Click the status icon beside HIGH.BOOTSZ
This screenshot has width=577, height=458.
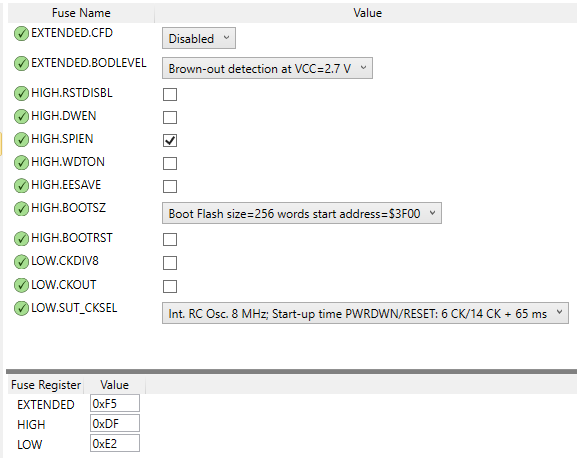(x=21, y=209)
